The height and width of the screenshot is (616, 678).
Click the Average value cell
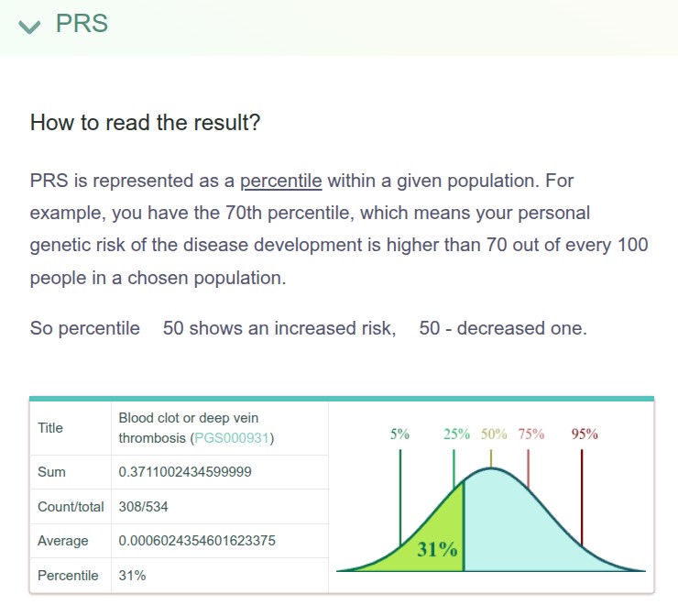[x=220, y=541]
